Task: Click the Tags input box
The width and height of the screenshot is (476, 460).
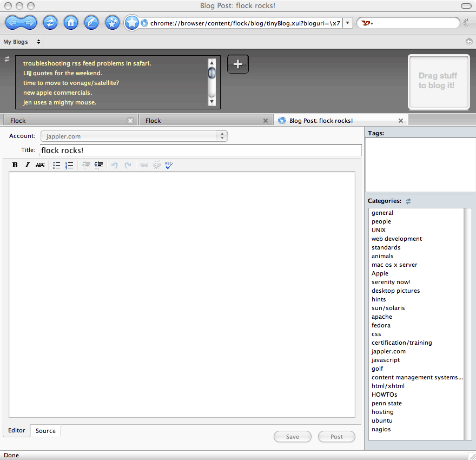Action: coord(420,165)
